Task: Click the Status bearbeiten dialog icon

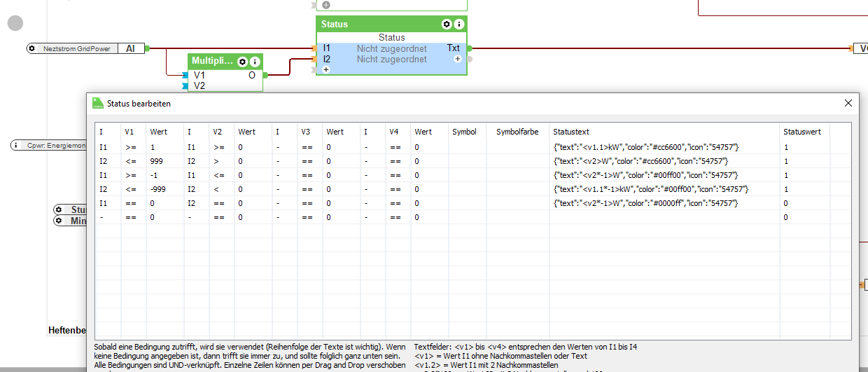Action: click(x=98, y=103)
